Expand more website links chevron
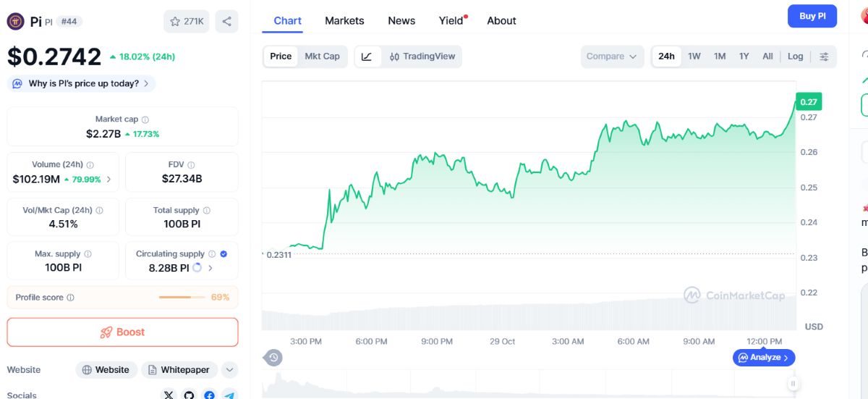 coord(229,370)
